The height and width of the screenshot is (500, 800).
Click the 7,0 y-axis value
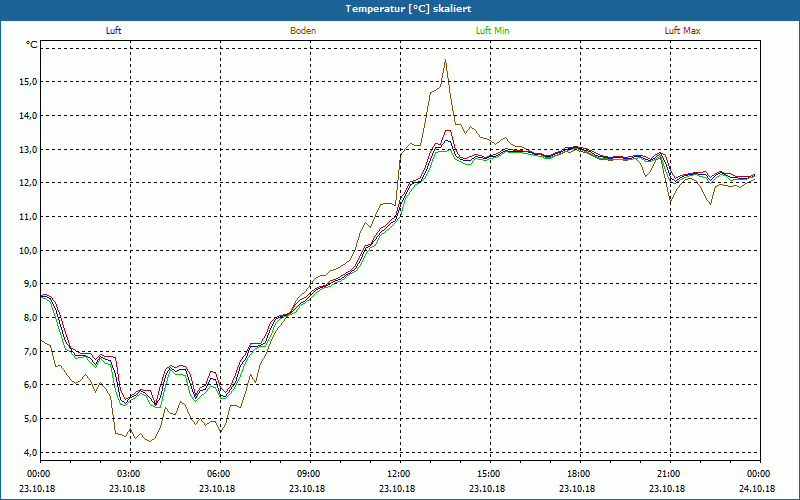click(30, 351)
